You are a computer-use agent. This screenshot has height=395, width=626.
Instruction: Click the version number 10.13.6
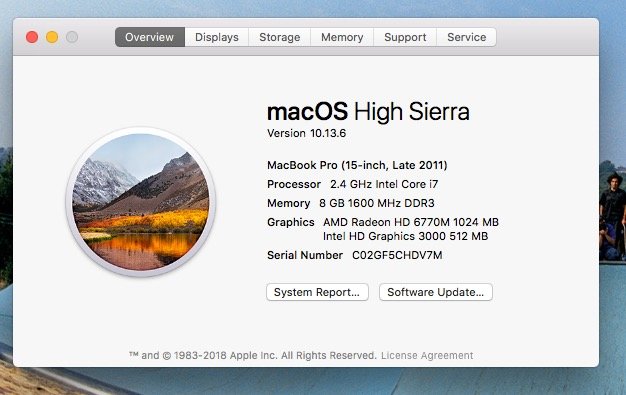pos(328,133)
